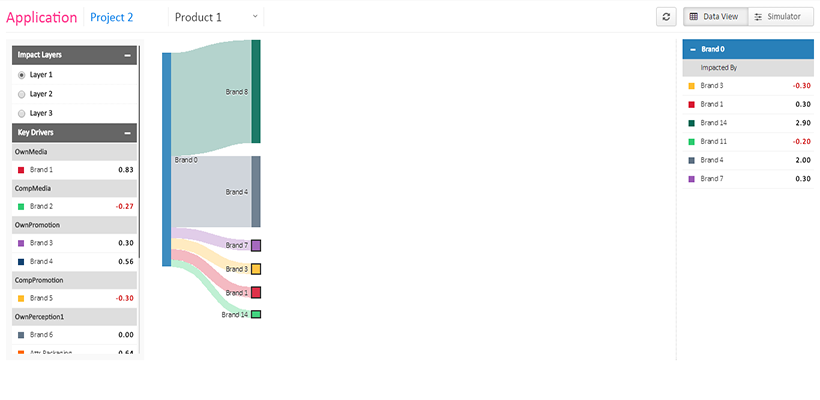820x400 pixels.
Task: Click the refresh icon button
Action: pos(667,17)
